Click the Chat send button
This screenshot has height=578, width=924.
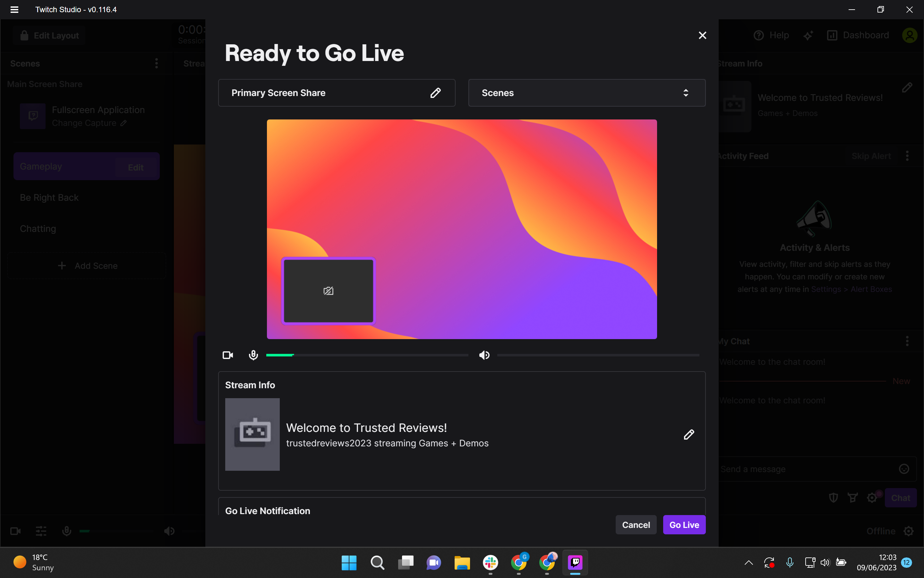coord(900,498)
